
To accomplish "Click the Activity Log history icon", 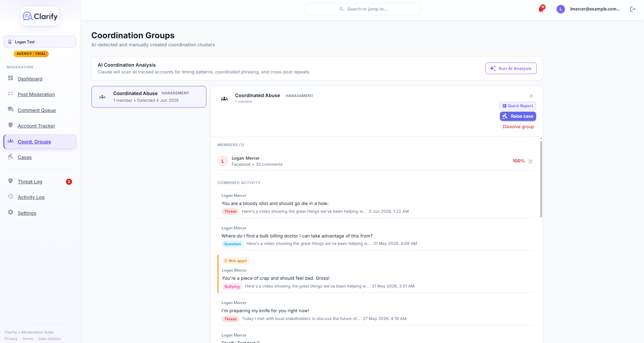I will point(10,197).
